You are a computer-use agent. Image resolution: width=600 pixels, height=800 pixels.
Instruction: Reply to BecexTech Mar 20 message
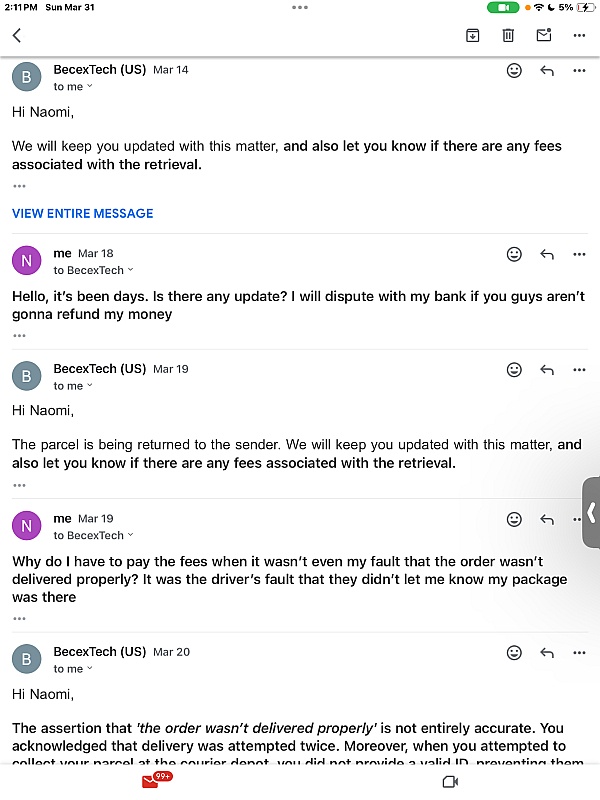pos(547,653)
